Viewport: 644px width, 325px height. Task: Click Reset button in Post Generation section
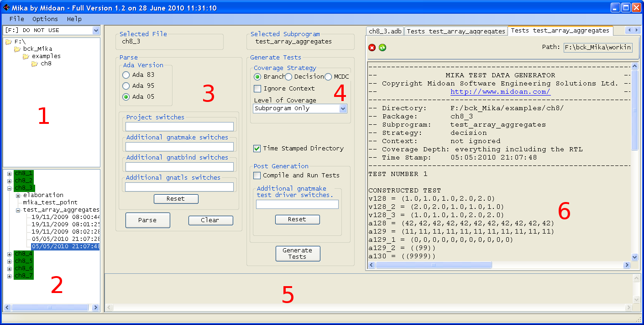pyautogui.click(x=297, y=219)
